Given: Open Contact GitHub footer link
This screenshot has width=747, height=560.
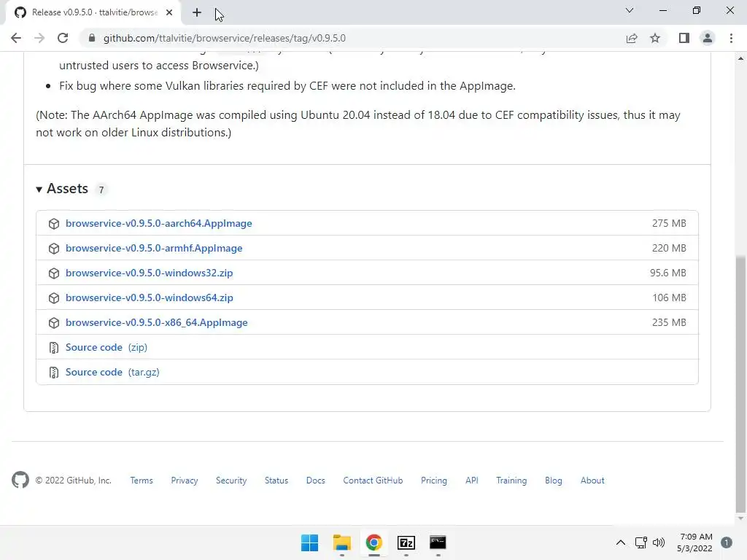Looking at the screenshot, I should coord(373,481).
